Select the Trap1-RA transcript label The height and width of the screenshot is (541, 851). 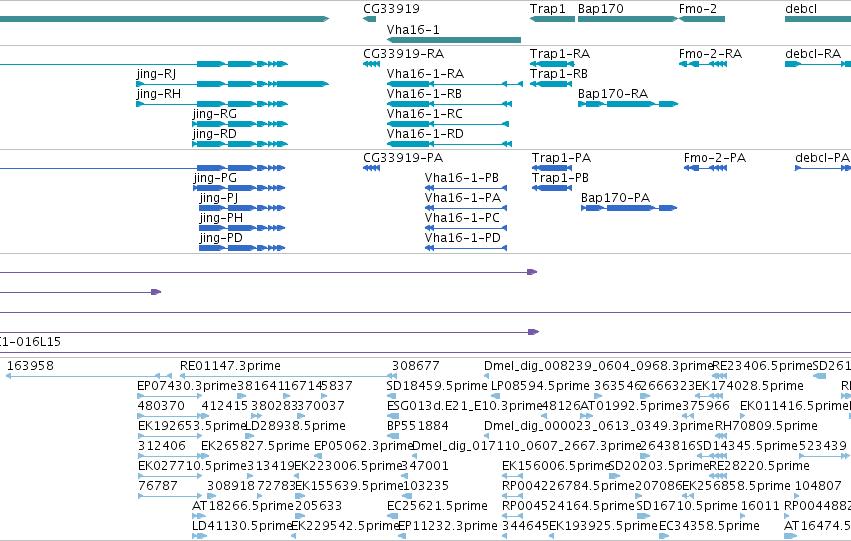[560, 54]
